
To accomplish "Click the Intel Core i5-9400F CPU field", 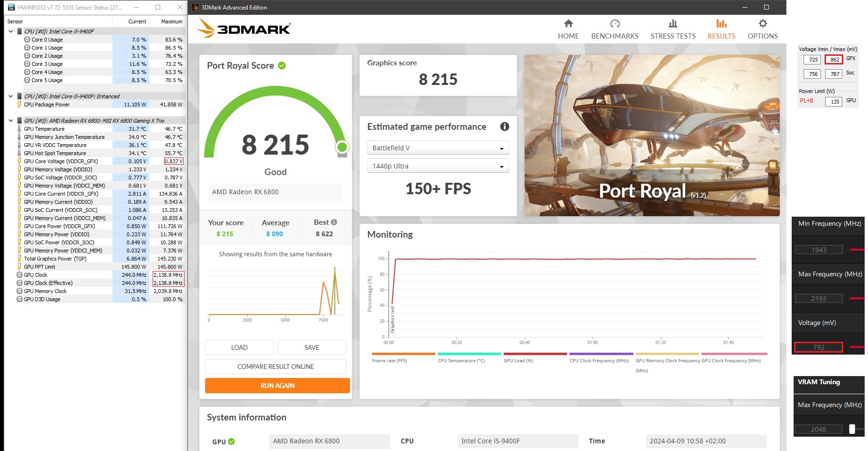I will point(517,441).
